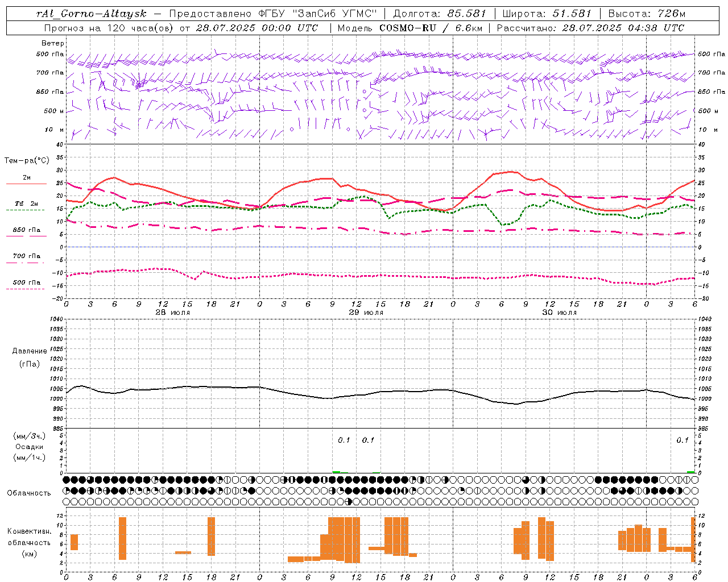Click the 'Широта: 51.581' value
Image resolution: width=728 pixels, height=582 pixels.
click(x=547, y=14)
